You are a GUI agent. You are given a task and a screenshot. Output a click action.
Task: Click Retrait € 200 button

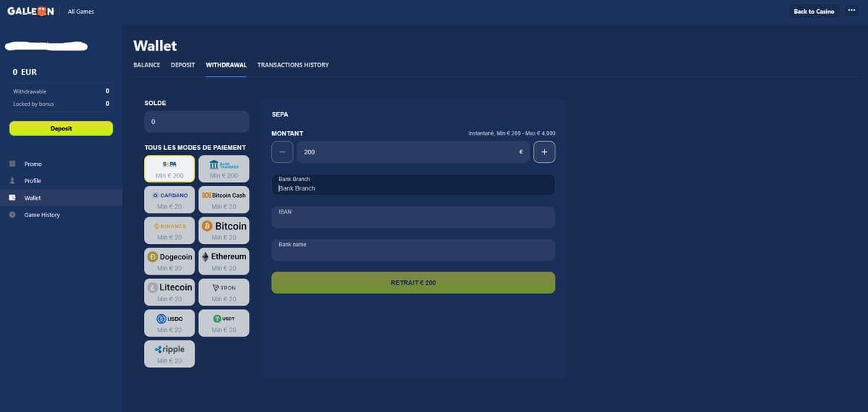[x=413, y=282]
